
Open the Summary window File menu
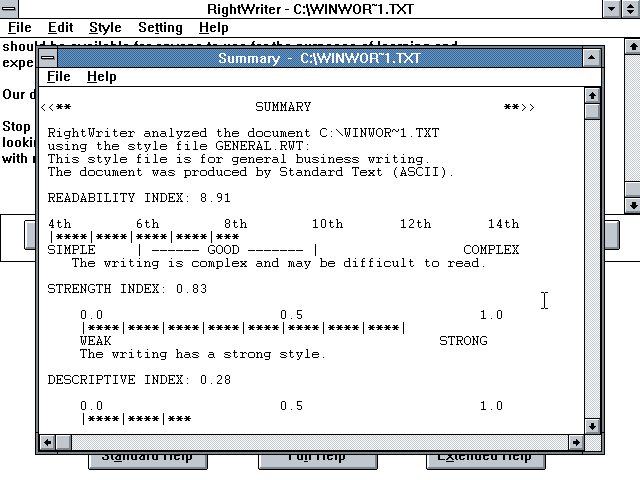click(x=58, y=77)
